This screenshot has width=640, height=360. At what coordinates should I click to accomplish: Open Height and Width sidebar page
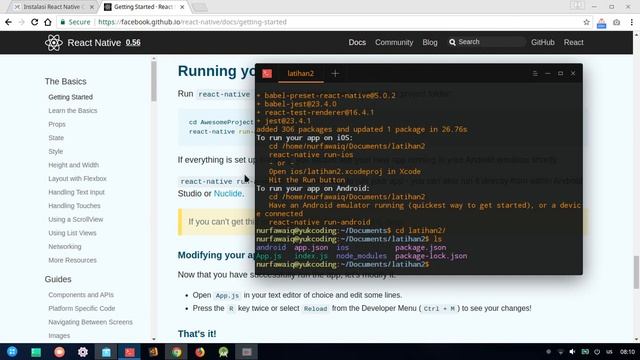pyautogui.click(x=73, y=165)
